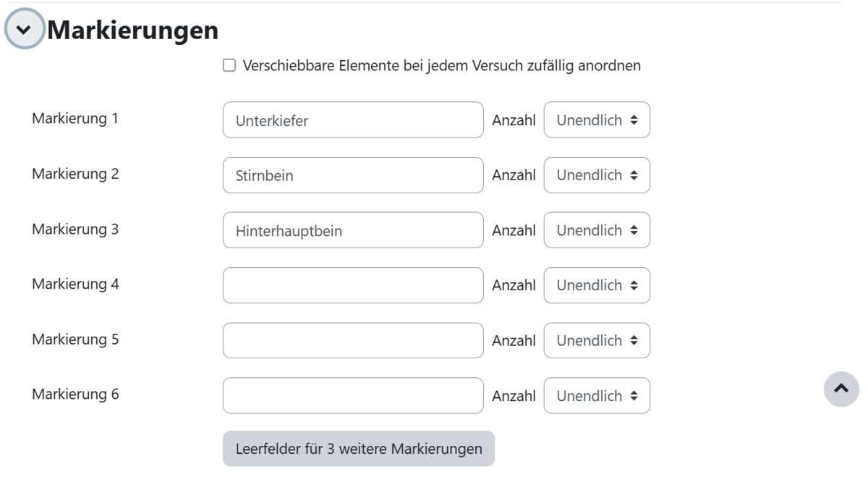The height and width of the screenshot is (477, 868).
Task: Add blank fields for 3 more Markierungen
Action: click(x=359, y=449)
